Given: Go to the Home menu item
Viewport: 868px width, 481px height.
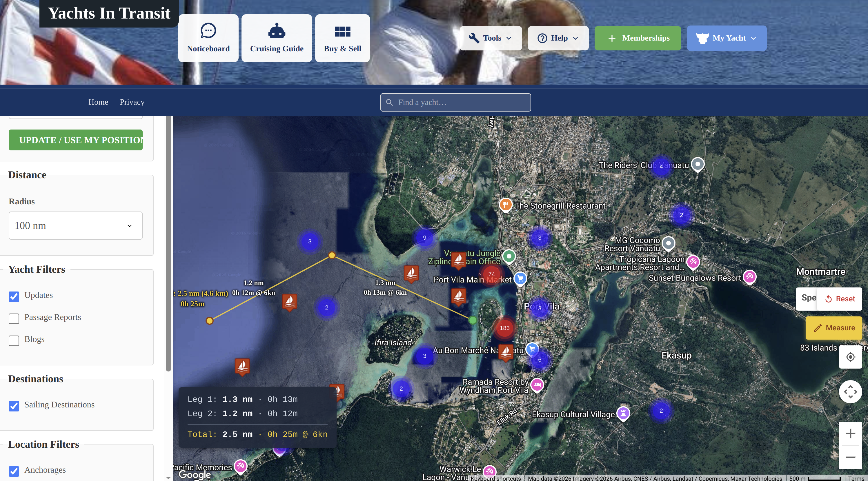Looking at the screenshot, I should click(x=98, y=102).
